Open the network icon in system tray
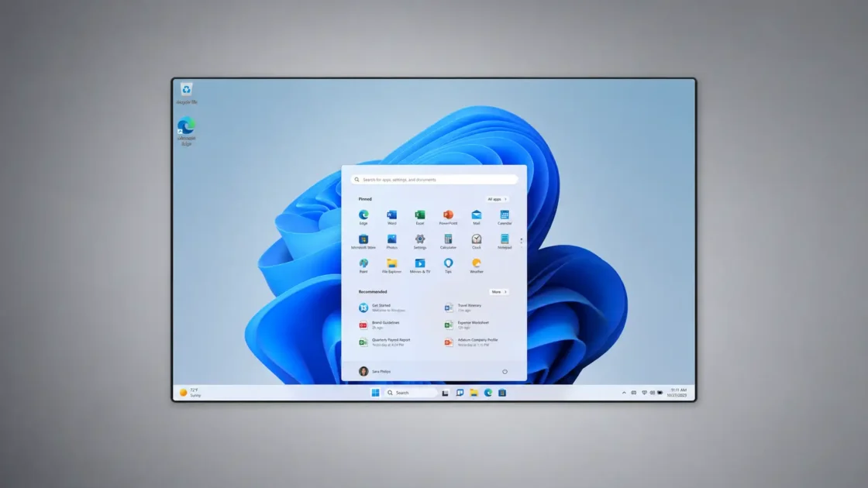 click(644, 393)
